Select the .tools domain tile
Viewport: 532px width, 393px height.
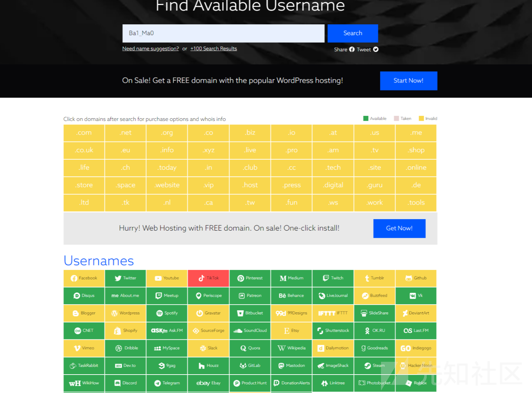(416, 203)
